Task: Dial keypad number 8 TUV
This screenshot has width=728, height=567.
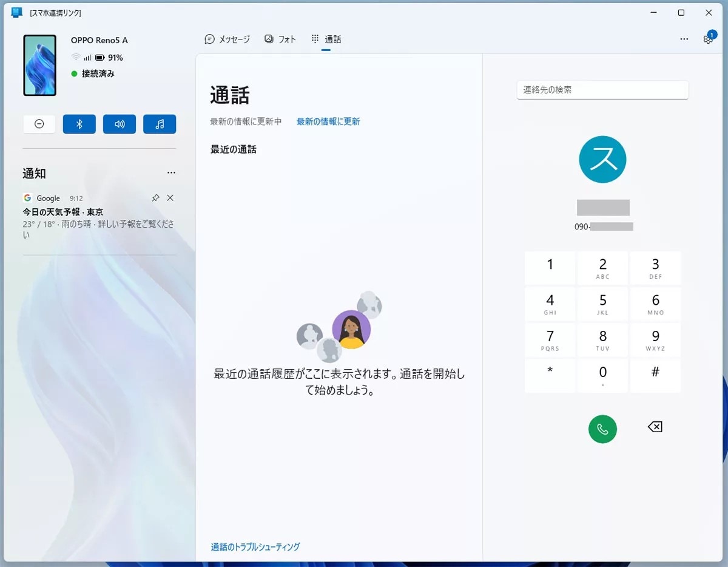Action: click(x=603, y=340)
